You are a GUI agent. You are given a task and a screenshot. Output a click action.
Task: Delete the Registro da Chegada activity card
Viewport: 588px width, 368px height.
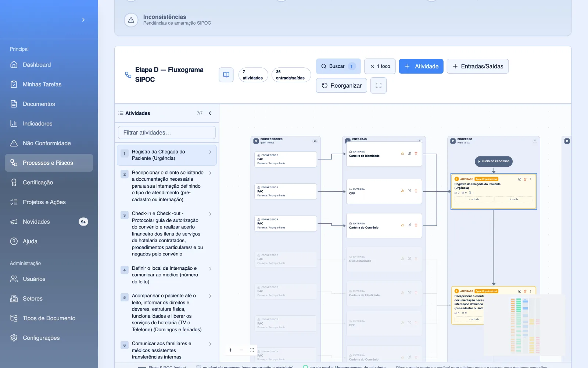(x=525, y=179)
